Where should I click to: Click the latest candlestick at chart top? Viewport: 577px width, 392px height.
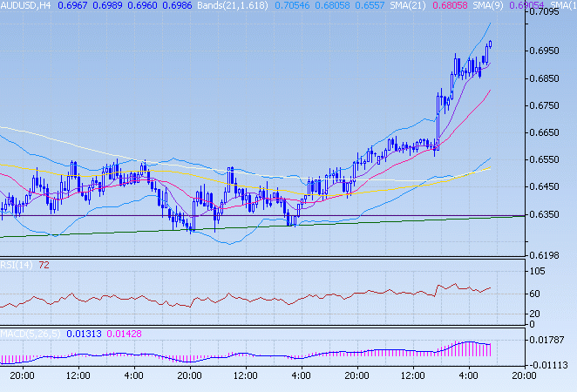pyautogui.click(x=491, y=44)
